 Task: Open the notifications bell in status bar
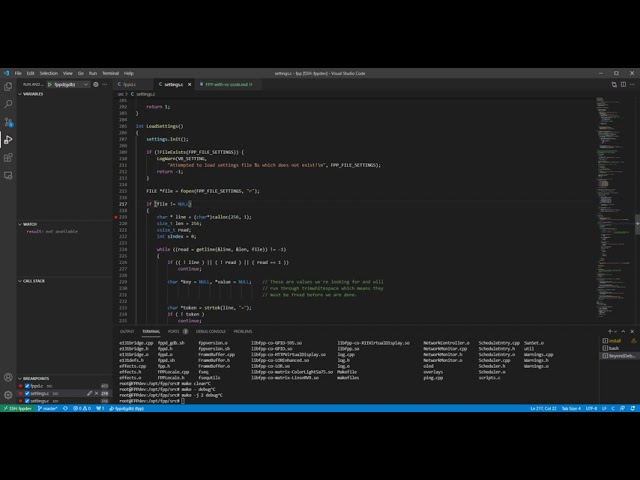click(633, 408)
